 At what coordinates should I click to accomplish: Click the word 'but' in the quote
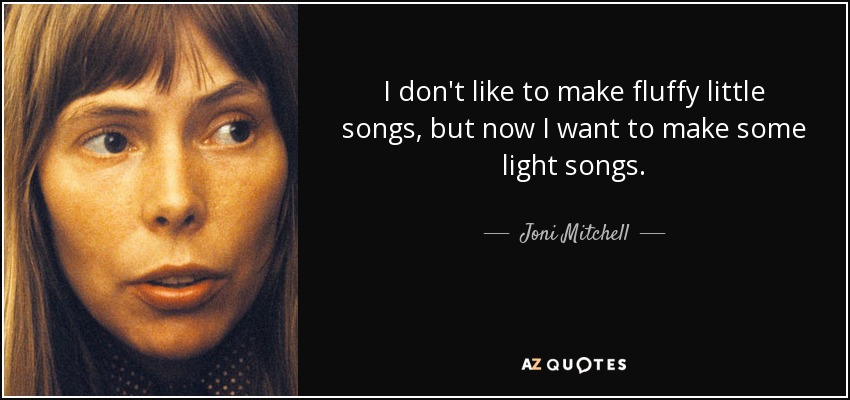coord(453,131)
